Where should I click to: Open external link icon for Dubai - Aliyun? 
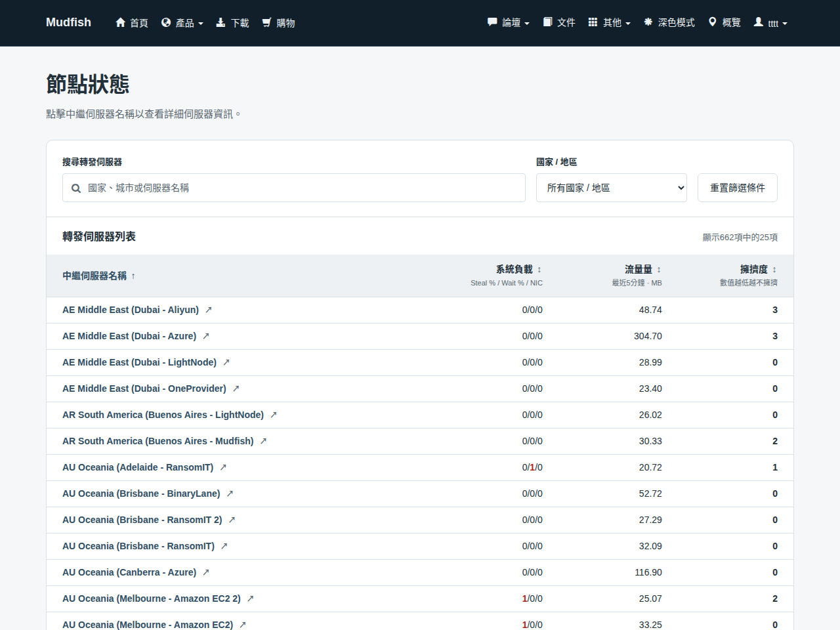coord(209,310)
